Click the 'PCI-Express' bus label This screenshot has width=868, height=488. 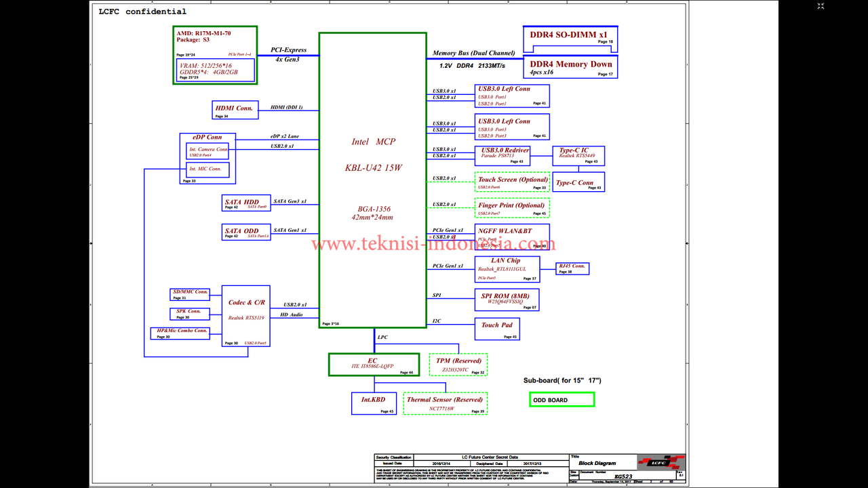[x=288, y=49]
